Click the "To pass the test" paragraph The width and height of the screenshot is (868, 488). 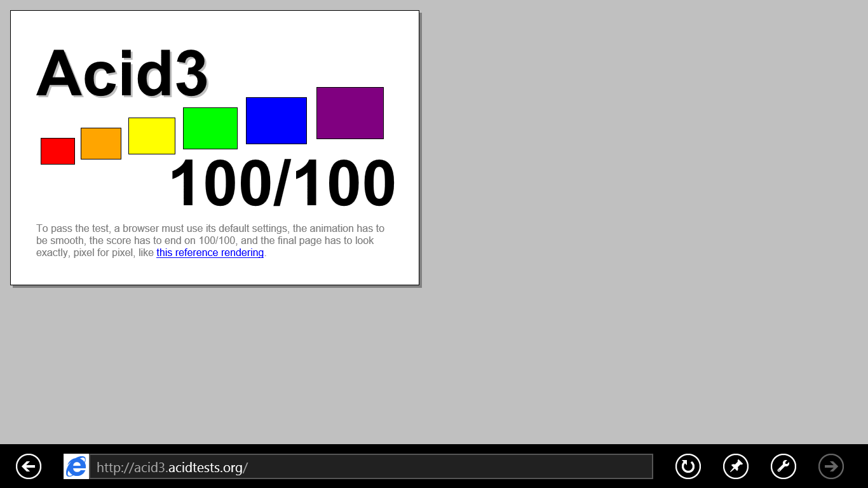point(210,240)
